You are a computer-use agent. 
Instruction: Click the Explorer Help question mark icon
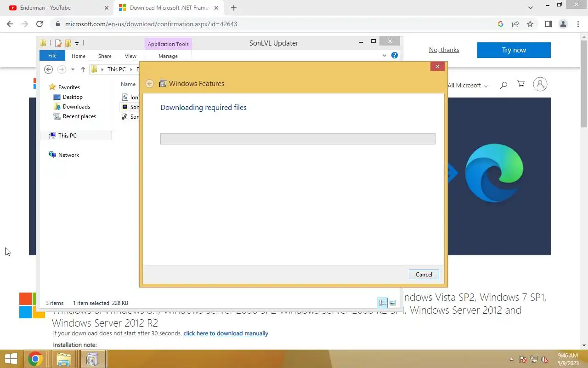394,56
